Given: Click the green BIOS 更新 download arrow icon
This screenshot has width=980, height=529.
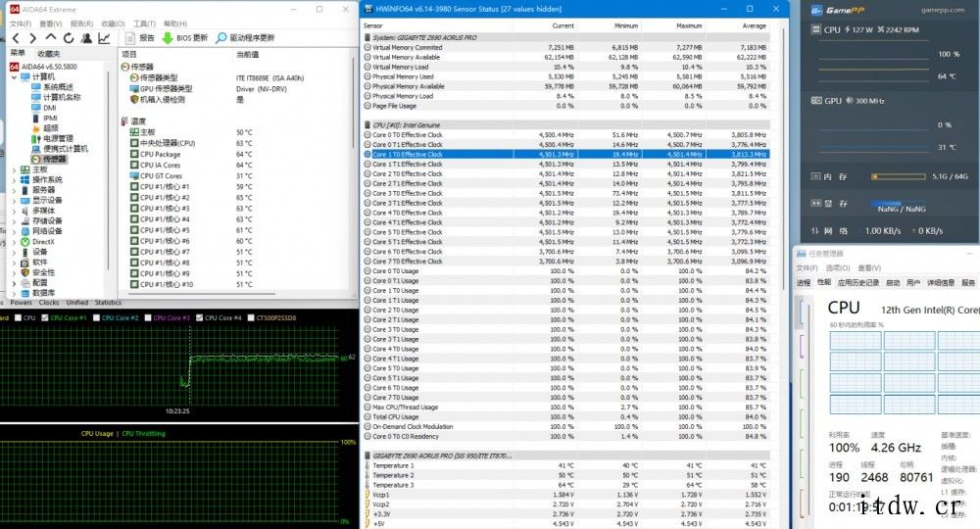Looking at the screenshot, I should pos(168,38).
